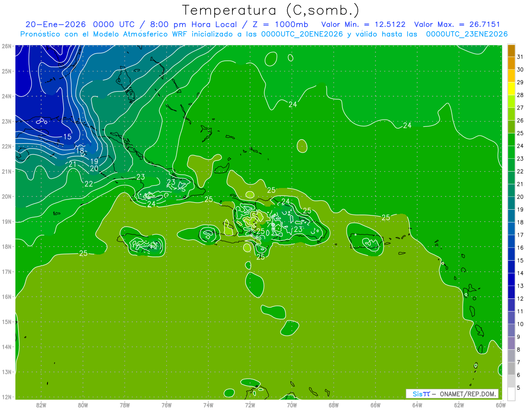Click the init time "0000UTC_20ENE2026"
This screenshot has height=411, width=532.
pyautogui.click(x=302, y=34)
